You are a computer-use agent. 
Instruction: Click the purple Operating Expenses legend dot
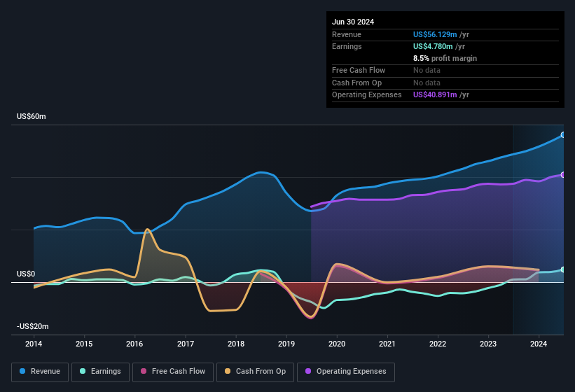[308, 372]
